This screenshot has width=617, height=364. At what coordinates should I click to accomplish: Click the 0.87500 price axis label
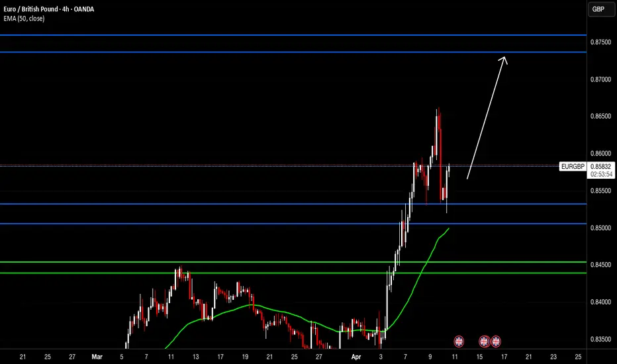[x=600, y=42]
